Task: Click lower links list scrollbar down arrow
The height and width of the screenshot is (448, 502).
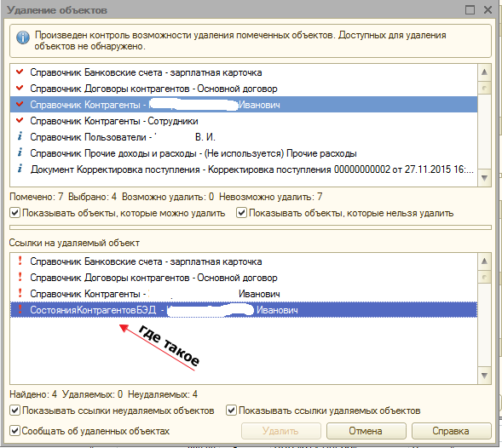Action: coord(484,376)
